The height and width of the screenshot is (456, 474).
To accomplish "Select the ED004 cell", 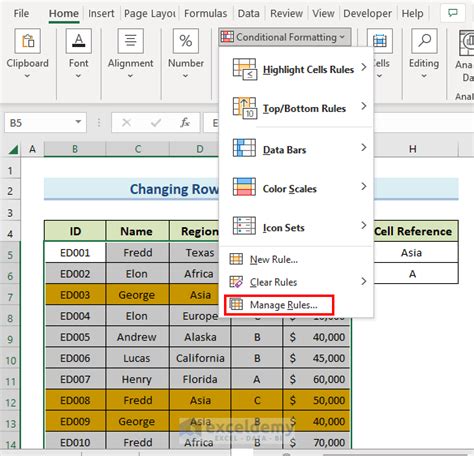I will tap(75, 316).
